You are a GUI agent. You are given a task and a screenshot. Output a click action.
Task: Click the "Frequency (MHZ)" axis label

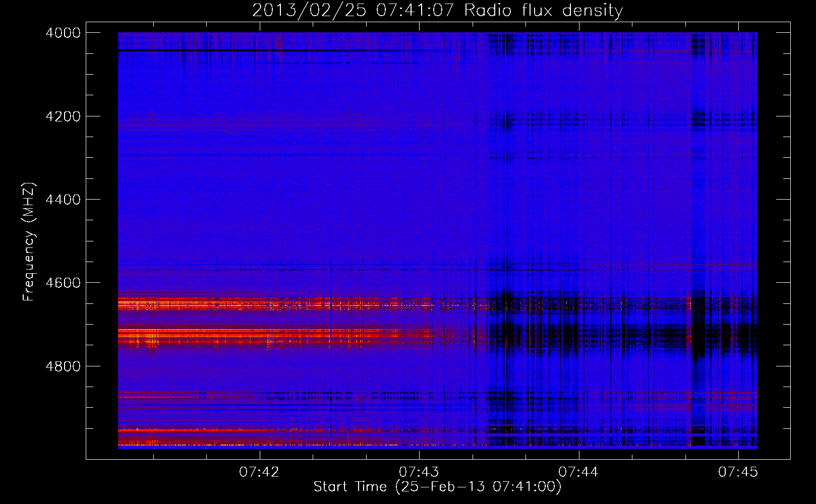[x=29, y=242]
